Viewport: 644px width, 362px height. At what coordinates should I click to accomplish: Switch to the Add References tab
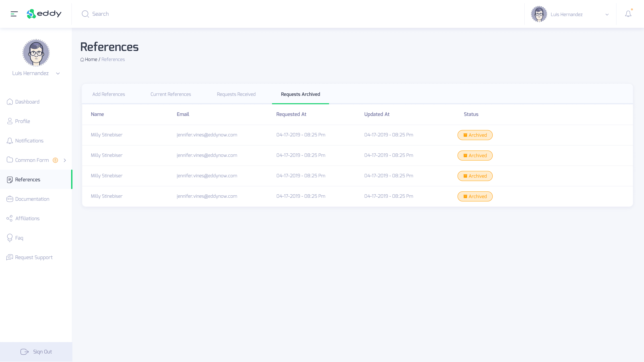tap(109, 94)
